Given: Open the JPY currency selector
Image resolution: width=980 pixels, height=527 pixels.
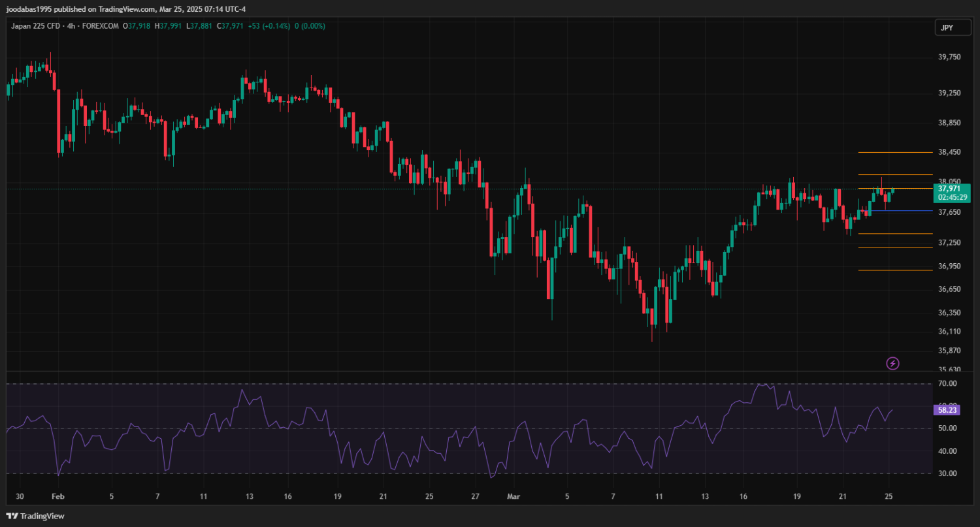Looking at the screenshot, I should (x=946, y=27).
